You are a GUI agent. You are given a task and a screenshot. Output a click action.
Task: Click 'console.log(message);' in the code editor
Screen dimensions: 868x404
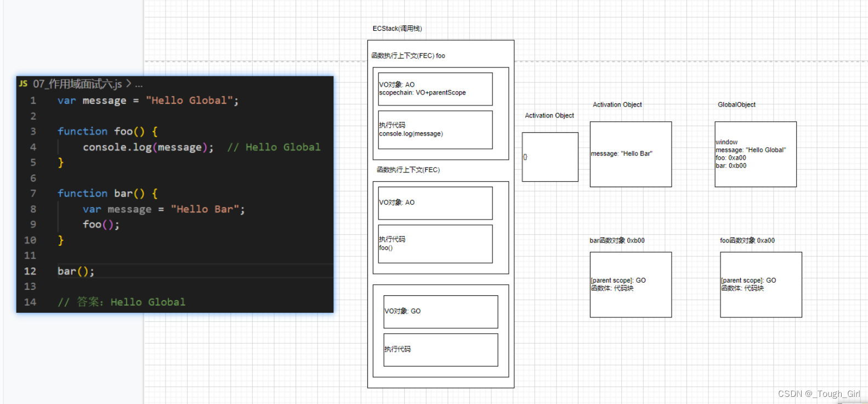coord(148,147)
